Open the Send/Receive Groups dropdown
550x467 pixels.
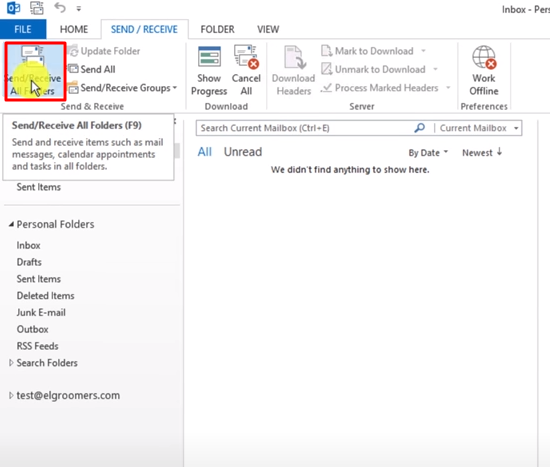(122, 88)
